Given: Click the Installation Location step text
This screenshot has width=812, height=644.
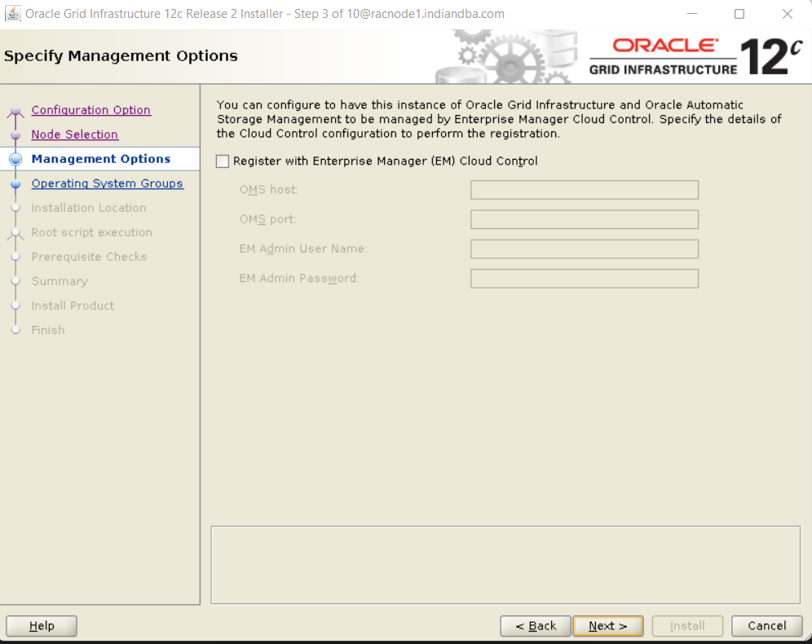Looking at the screenshot, I should tap(89, 208).
